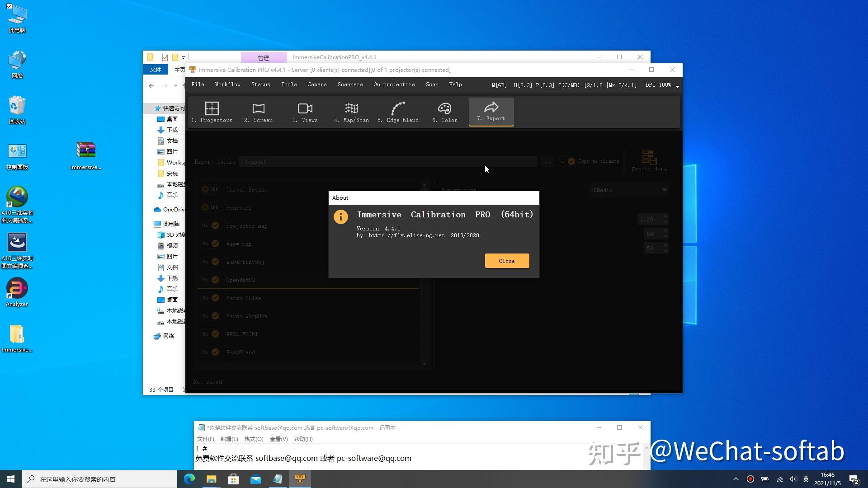Image resolution: width=868 pixels, height=488 pixels.
Task: Click the Export data icon
Action: tap(649, 161)
